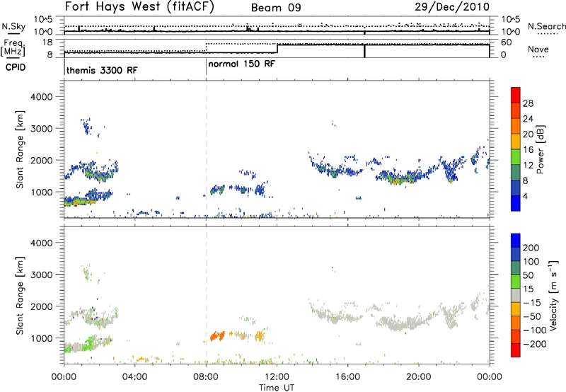Viewport: 566px width, 392px height.
Task: Click the "normal 150 RF" mode label
Action: tap(241, 64)
